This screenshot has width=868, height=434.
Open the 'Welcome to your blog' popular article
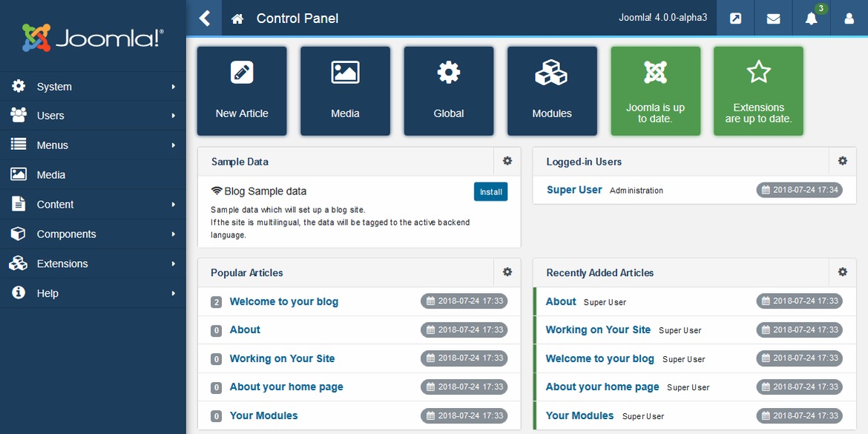283,301
